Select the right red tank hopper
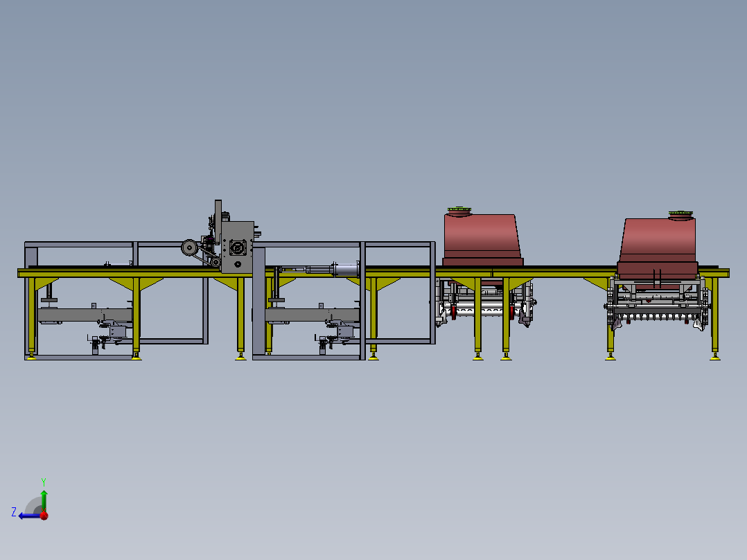This screenshot has height=560, width=747. coord(658,248)
